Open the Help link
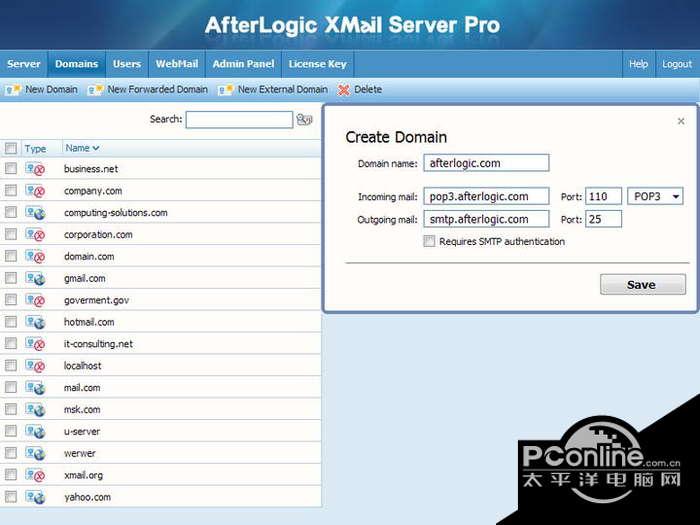700x525 pixels. tap(638, 64)
